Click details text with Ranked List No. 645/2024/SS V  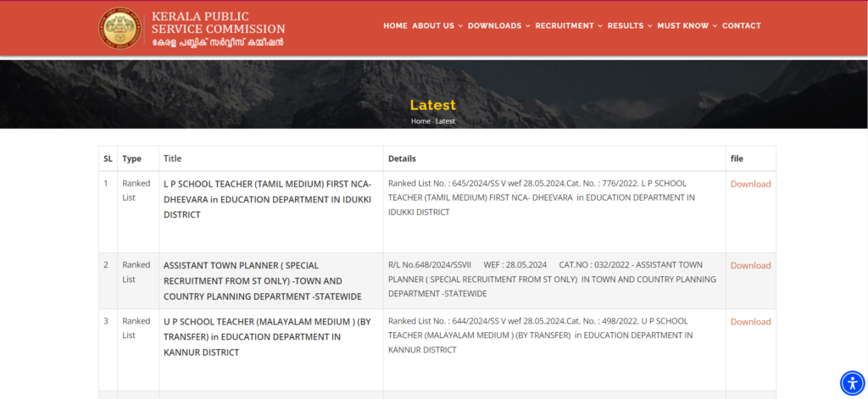tap(542, 197)
